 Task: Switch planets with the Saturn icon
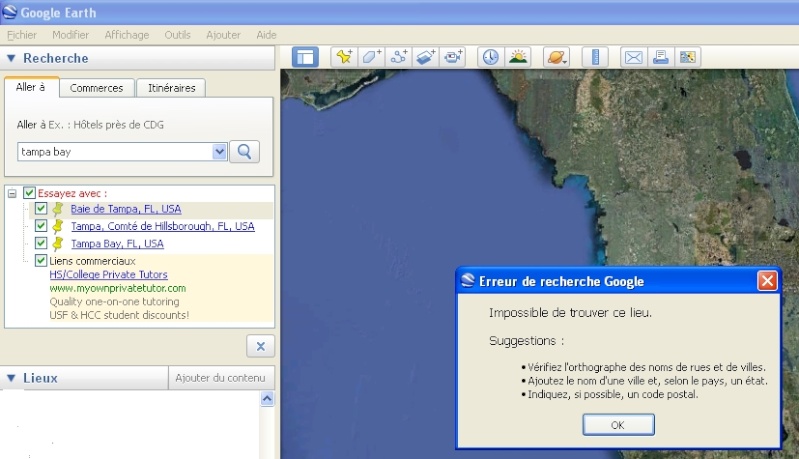556,57
